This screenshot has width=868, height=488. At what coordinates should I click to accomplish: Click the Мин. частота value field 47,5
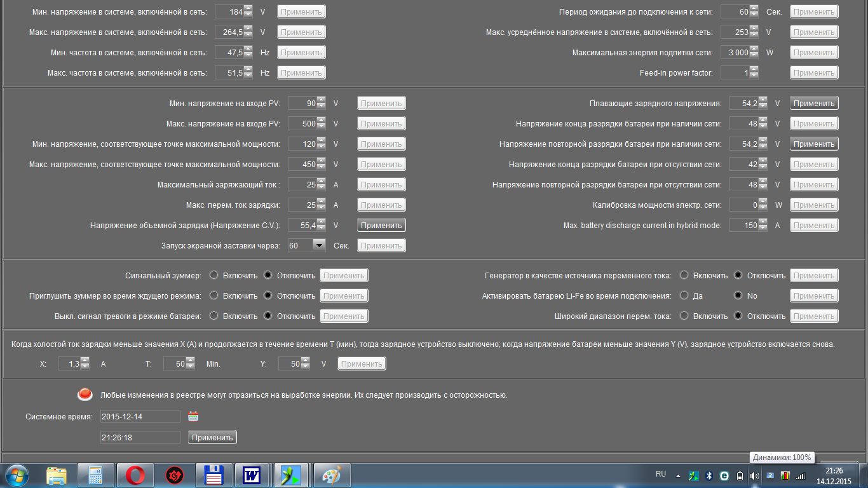[229, 52]
